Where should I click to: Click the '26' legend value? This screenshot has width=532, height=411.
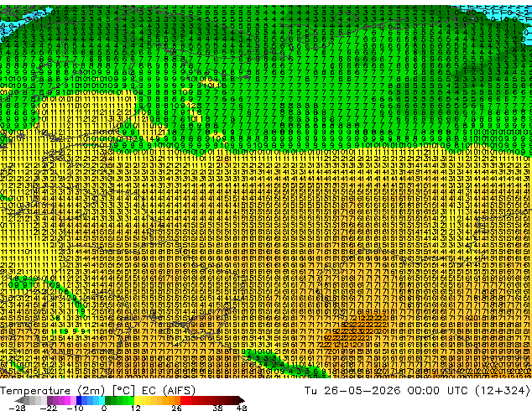176,408
